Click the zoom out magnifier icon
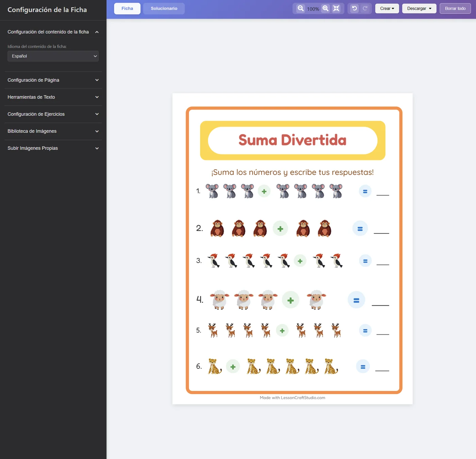Screen dimensions: 476x459 click(x=301, y=9)
